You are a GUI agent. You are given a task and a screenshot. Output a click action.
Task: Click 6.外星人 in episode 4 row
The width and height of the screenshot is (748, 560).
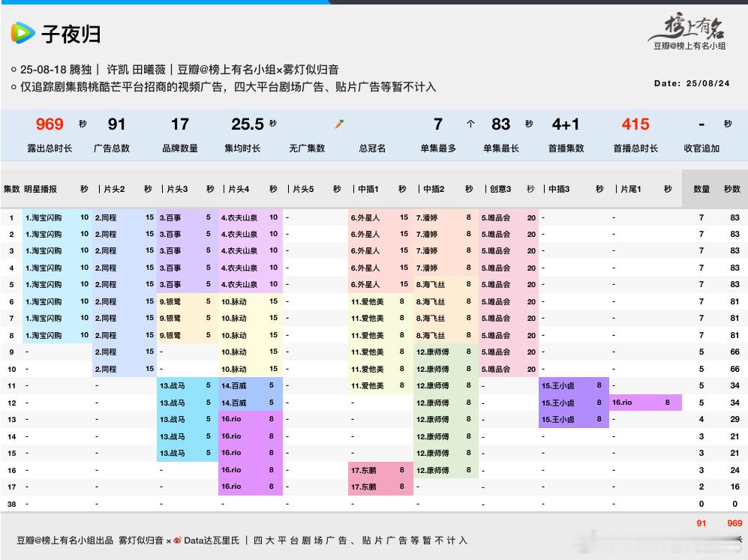coord(365,268)
